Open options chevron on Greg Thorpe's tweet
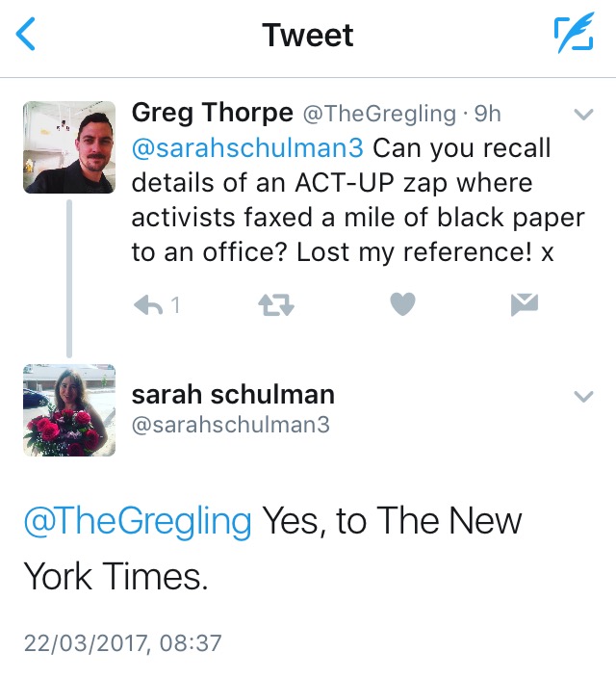The image size is (616, 678). [x=583, y=115]
